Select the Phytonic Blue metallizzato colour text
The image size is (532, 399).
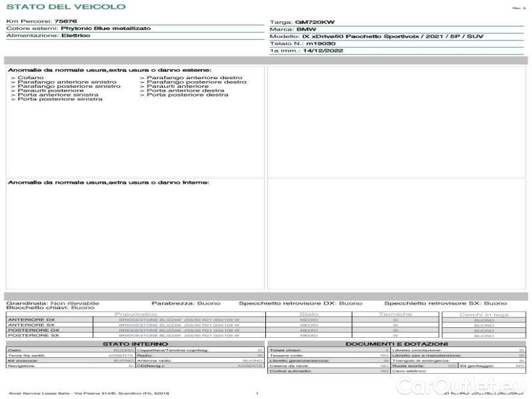[106, 29]
